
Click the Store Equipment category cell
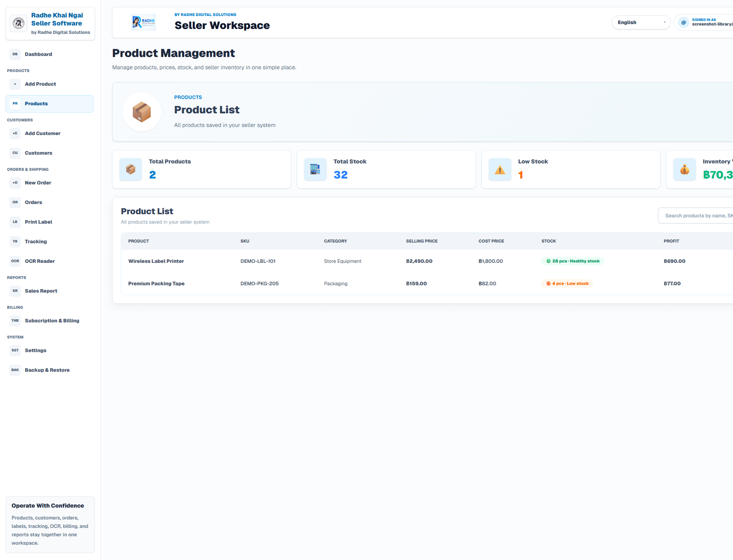click(x=342, y=261)
